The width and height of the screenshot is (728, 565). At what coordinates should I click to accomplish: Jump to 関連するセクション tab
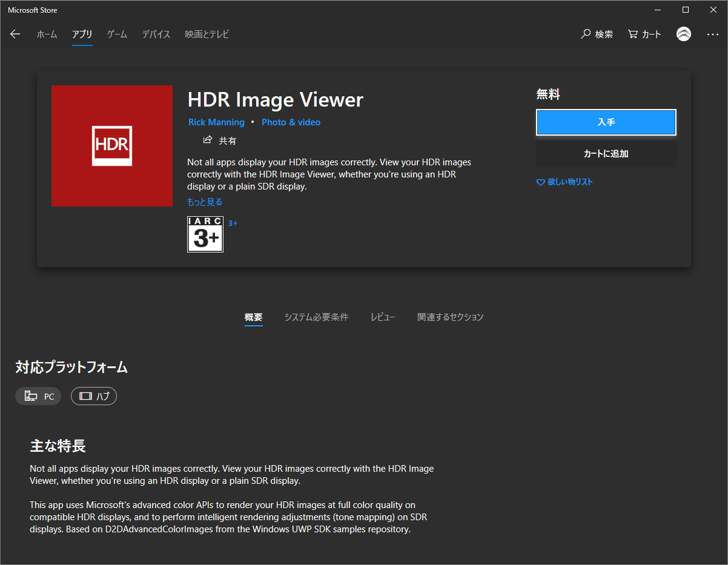coord(451,317)
